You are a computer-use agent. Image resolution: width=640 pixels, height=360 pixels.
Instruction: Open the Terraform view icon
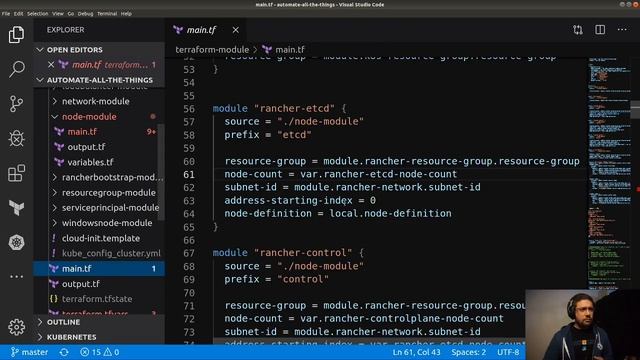[16, 208]
